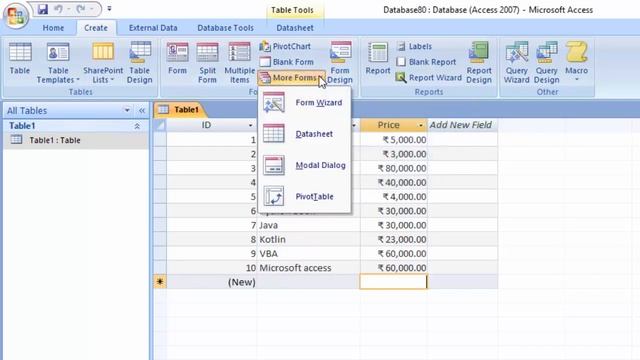Create a Multiple Items form
Image resolution: width=640 pixels, height=360 pixels.
(x=240, y=63)
